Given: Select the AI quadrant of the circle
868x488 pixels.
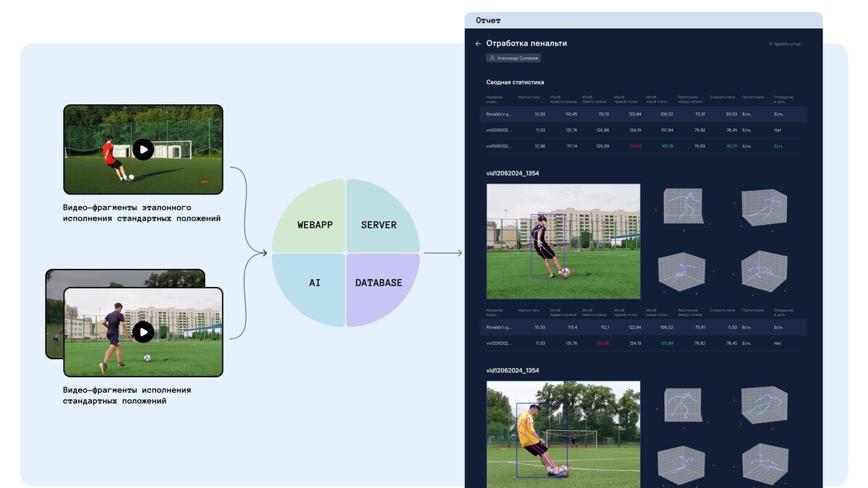Looking at the screenshot, I should pyautogui.click(x=309, y=290).
